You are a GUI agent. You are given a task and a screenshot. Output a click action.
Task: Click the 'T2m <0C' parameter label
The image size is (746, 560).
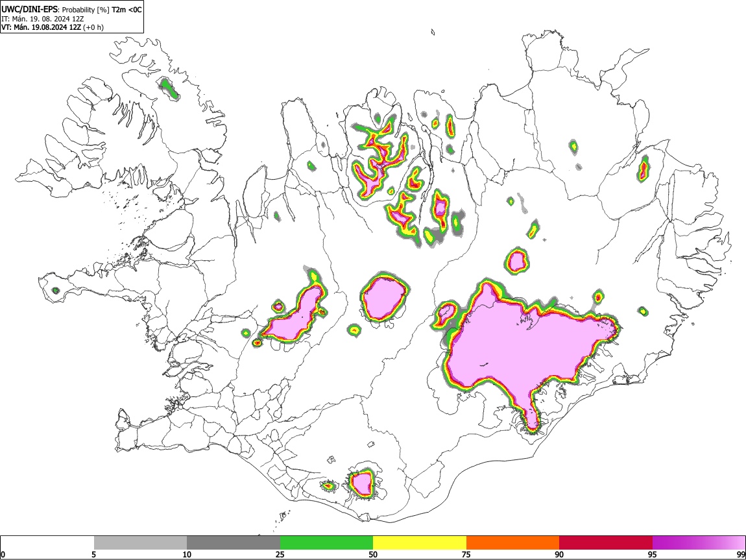(x=126, y=10)
